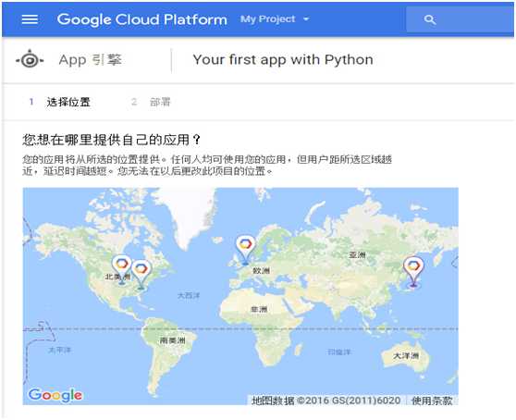This screenshot has width=516, height=420.
Task: Click the 非洲 map label
Action: 259,309
